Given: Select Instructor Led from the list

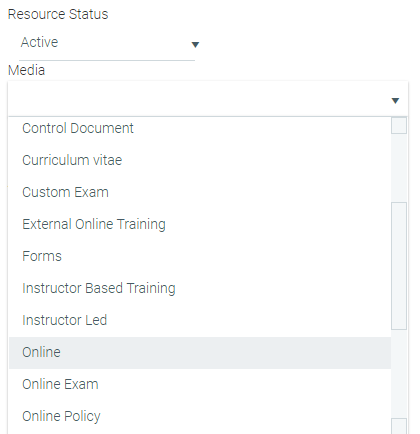Looking at the screenshot, I should coord(200,320).
